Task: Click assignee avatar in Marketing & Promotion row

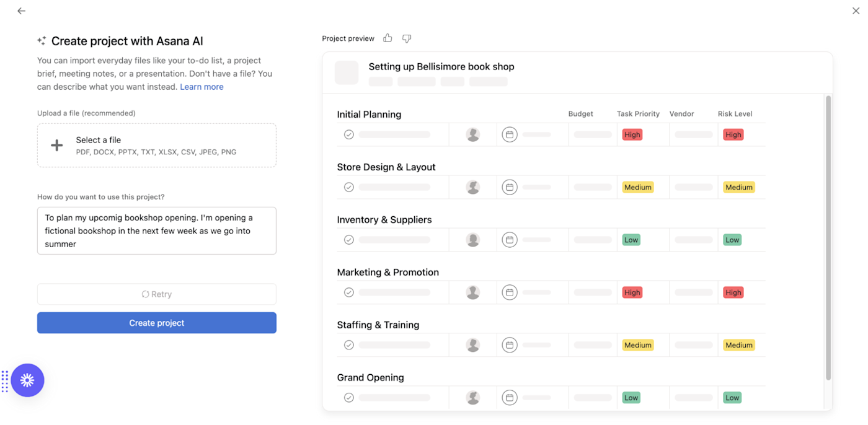Action: (x=473, y=292)
